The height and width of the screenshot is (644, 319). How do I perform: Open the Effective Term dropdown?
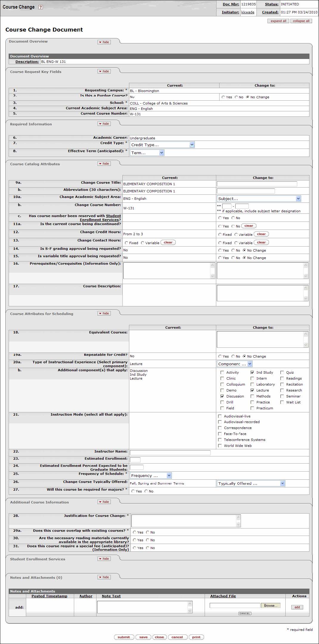tap(147, 153)
